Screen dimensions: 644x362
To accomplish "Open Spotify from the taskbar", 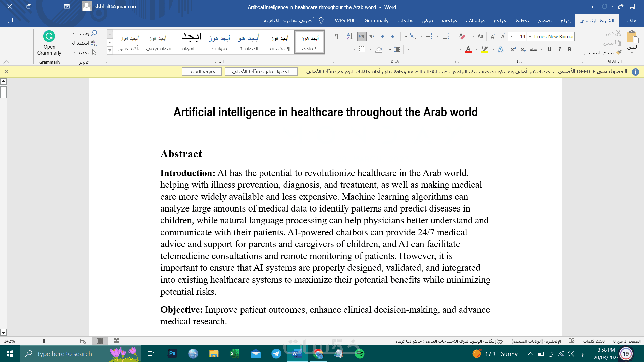I will 359,354.
